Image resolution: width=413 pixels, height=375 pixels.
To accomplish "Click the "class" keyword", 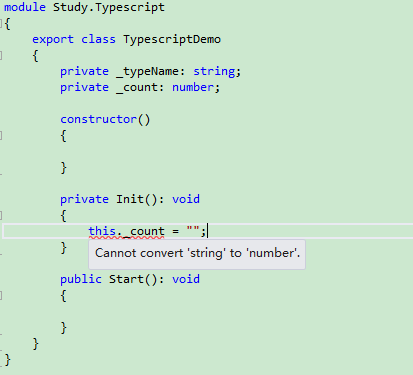I will click(x=98, y=39).
